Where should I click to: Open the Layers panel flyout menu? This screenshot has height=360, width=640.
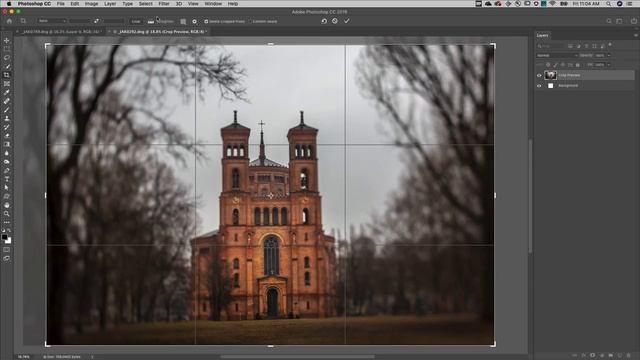[x=635, y=36]
